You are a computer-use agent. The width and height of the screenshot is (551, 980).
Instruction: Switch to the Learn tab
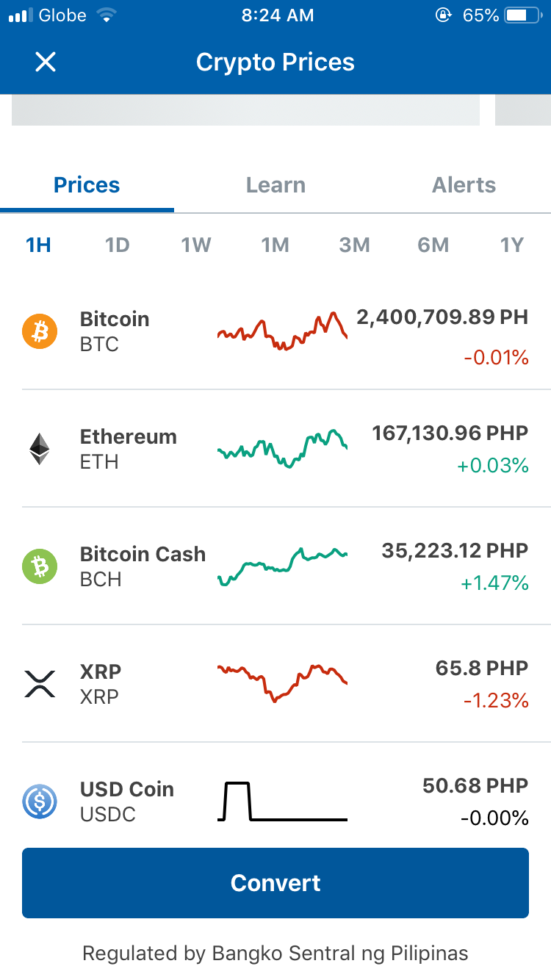(x=275, y=185)
